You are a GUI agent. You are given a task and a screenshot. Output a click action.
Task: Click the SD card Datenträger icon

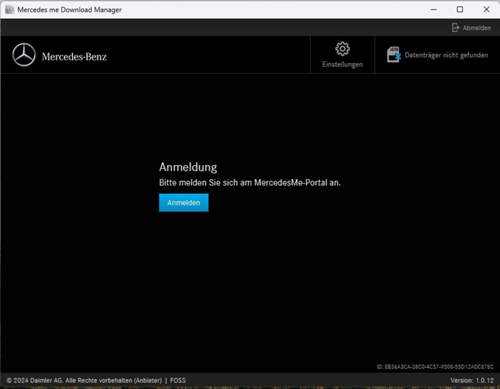(x=393, y=55)
